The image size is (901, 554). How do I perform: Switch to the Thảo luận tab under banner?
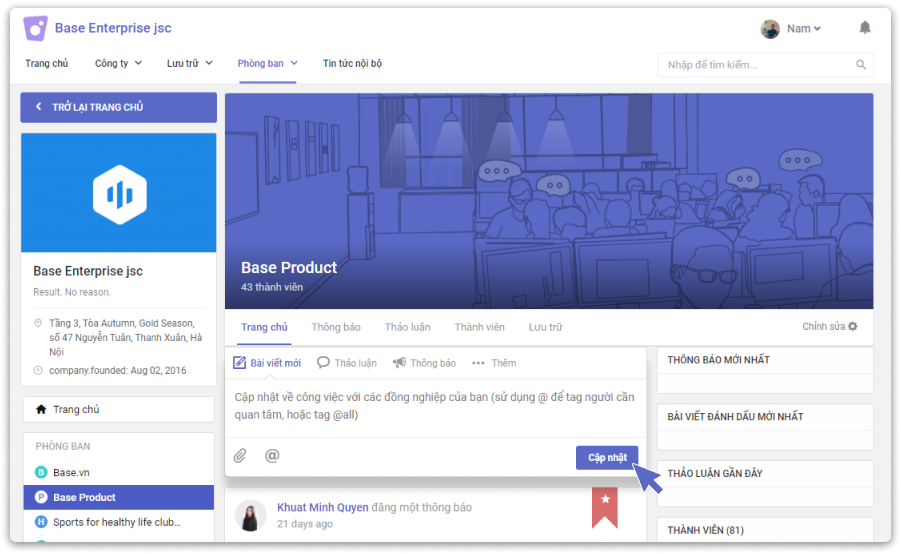coord(407,327)
